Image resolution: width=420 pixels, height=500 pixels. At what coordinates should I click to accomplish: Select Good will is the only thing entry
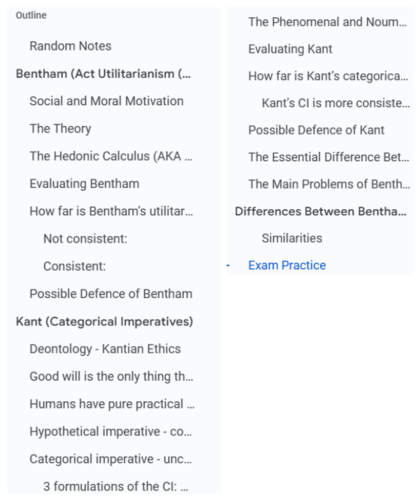tap(111, 376)
